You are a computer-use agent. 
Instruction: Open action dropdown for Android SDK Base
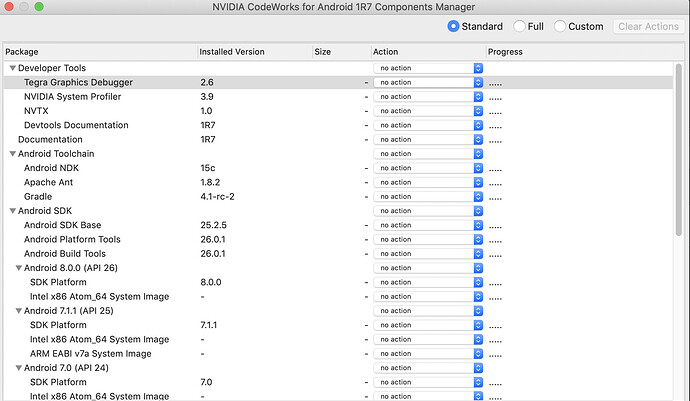pos(428,225)
